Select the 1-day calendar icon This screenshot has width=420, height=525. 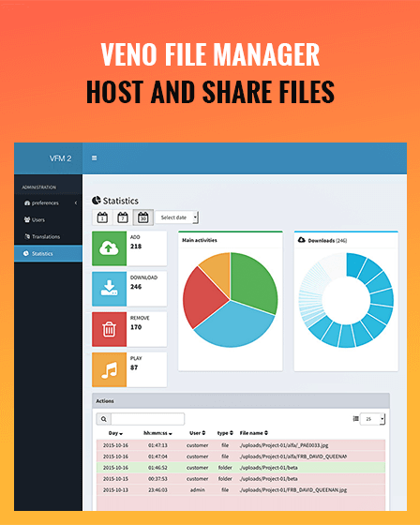(102, 217)
